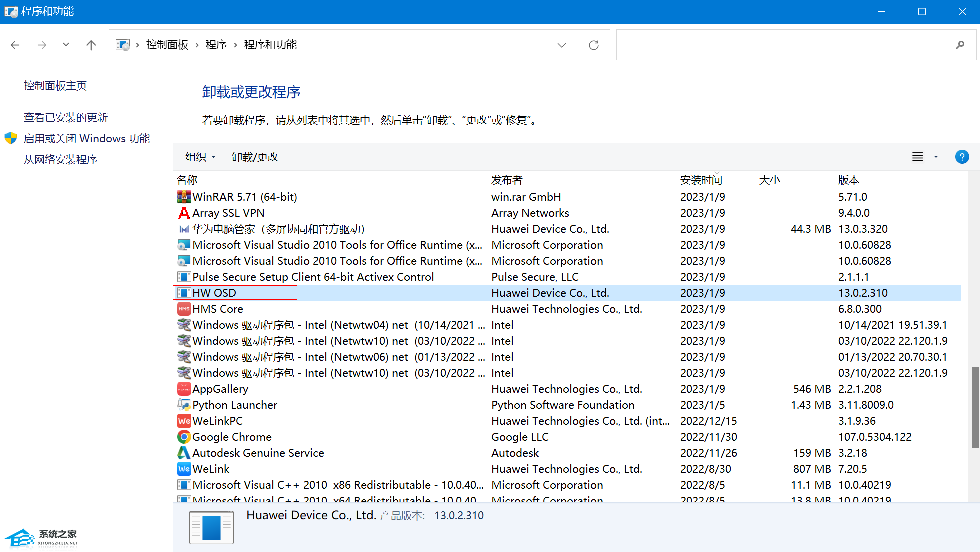Click the up-arrow parent folder button

pyautogui.click(x=91, y=45)
